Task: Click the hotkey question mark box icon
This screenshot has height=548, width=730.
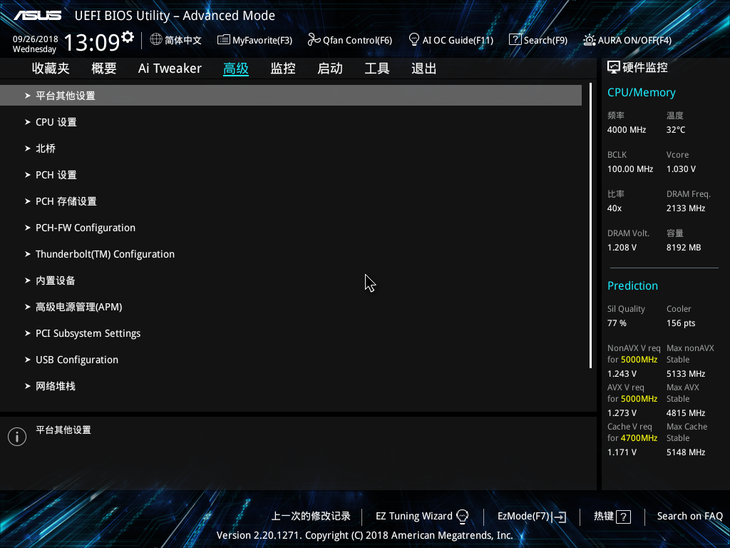Action: pos(623,516)
